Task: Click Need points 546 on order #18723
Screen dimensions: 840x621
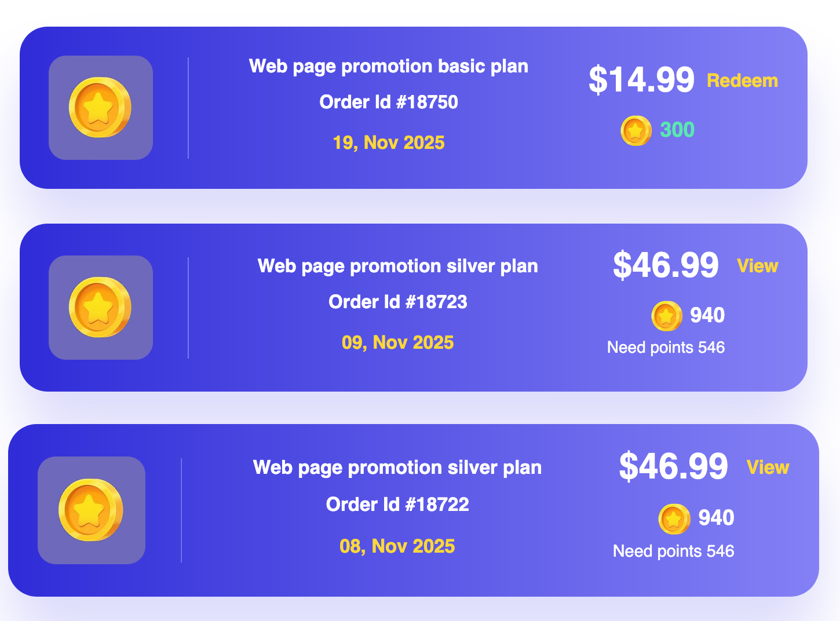Action: tap(666, 348)
